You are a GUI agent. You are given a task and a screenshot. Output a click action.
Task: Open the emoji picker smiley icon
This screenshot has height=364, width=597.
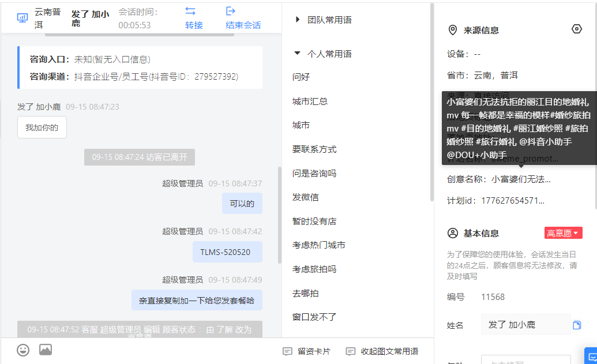(23, 350)
